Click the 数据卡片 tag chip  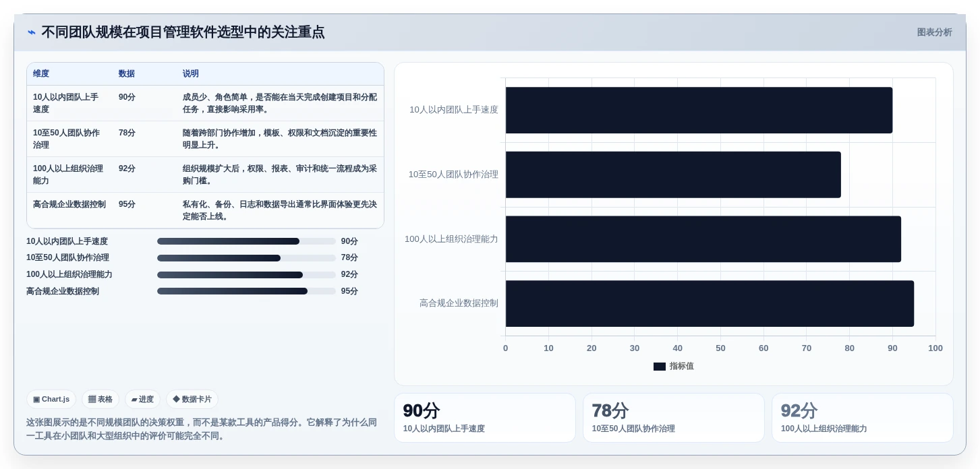tap(192, 399)
